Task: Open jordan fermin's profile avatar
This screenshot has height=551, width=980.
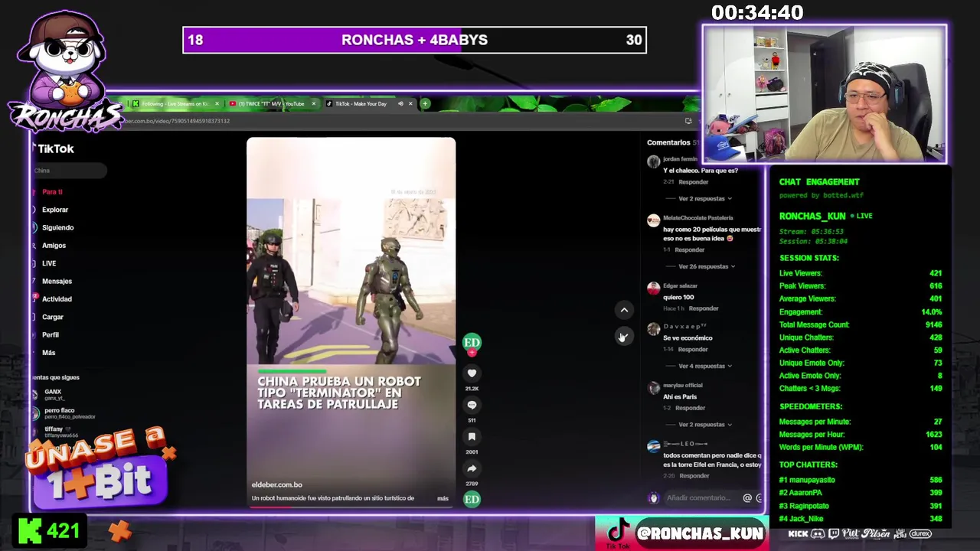Action: pos(653,161)
